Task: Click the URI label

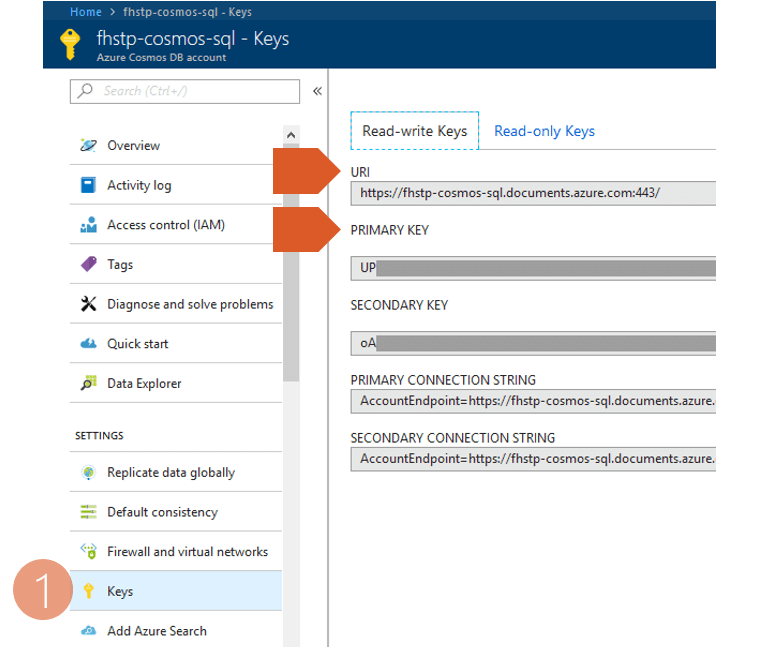Action: click(360, 172)
